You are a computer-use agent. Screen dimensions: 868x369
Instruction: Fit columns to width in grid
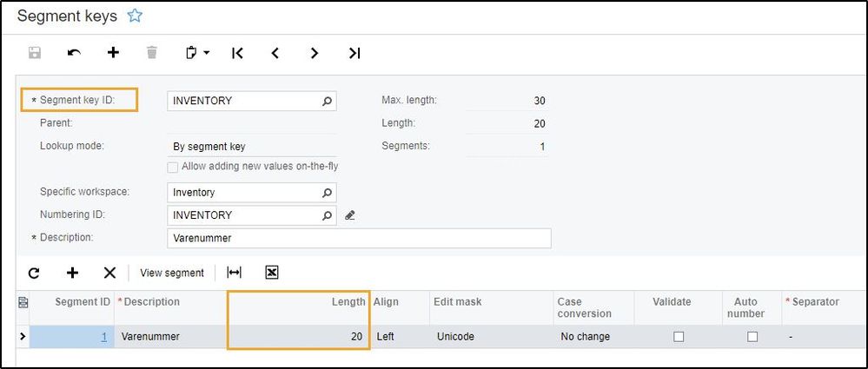(x=234, y=273)
